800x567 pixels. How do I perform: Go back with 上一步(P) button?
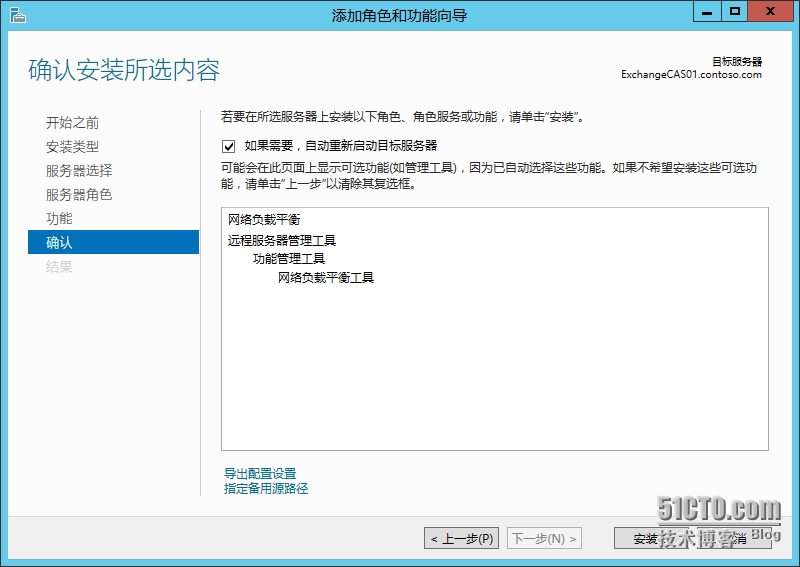point(461,539)
